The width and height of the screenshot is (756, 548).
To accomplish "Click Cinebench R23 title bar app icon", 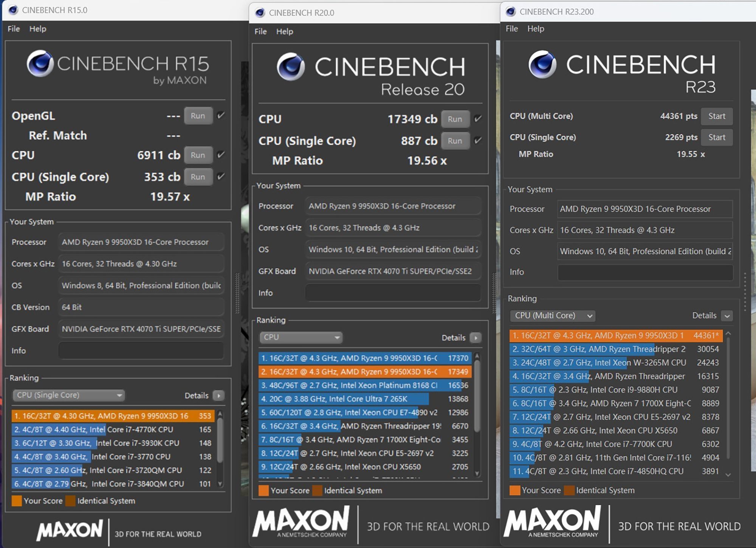I will pos(510,12).
